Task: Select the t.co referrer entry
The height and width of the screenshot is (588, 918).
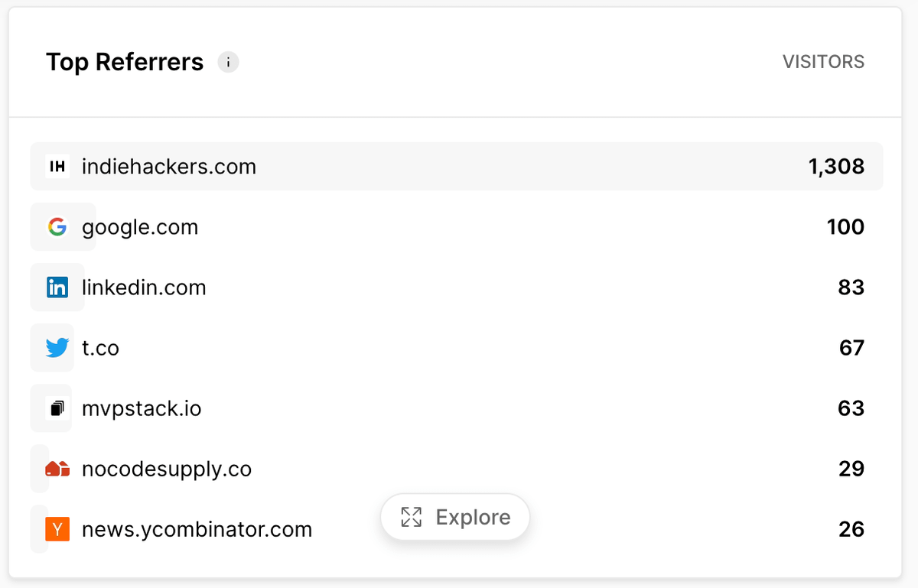Action: [101, 348]
